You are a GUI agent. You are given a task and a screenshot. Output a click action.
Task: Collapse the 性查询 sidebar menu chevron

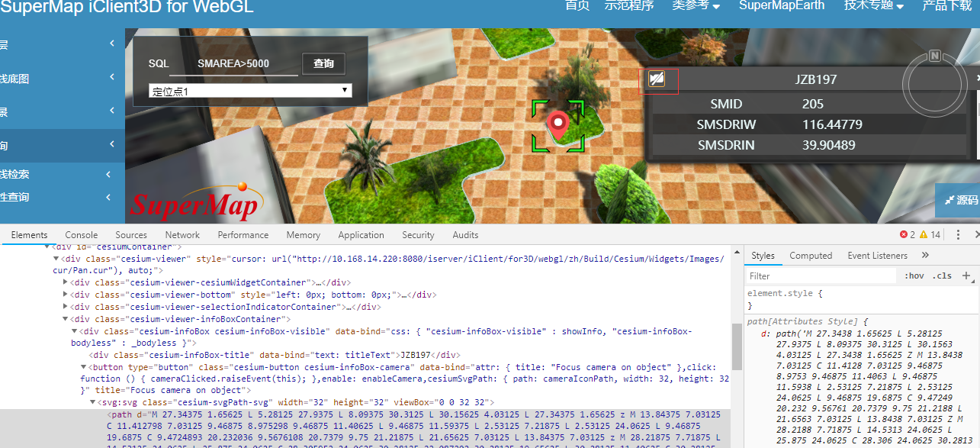(108, 197)
